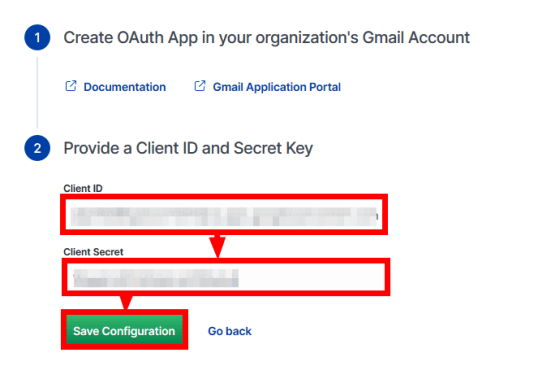Click the blurred Client Secret value text
The width and height of the screenshot is (560, 383).
tap(156, 278)
